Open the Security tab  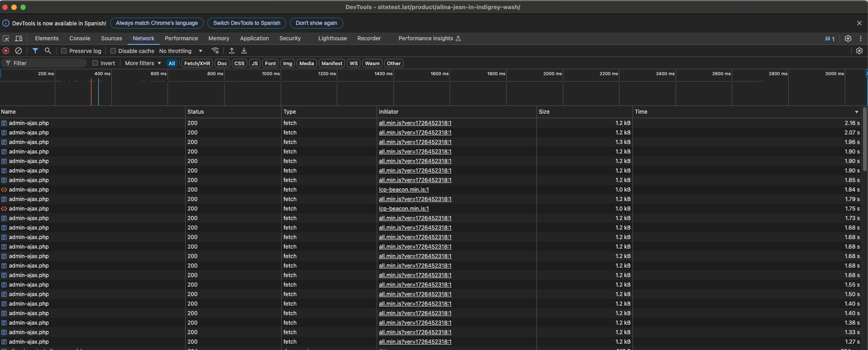pyautogui.click(x=290, y=38)
